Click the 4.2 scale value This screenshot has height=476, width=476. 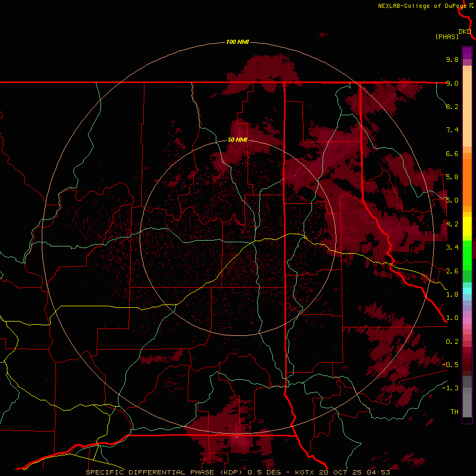tap(452, 224)
